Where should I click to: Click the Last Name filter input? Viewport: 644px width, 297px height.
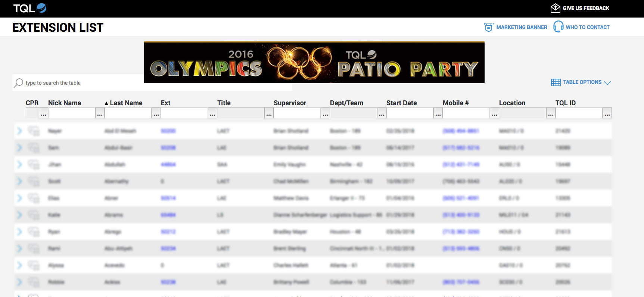128,113
